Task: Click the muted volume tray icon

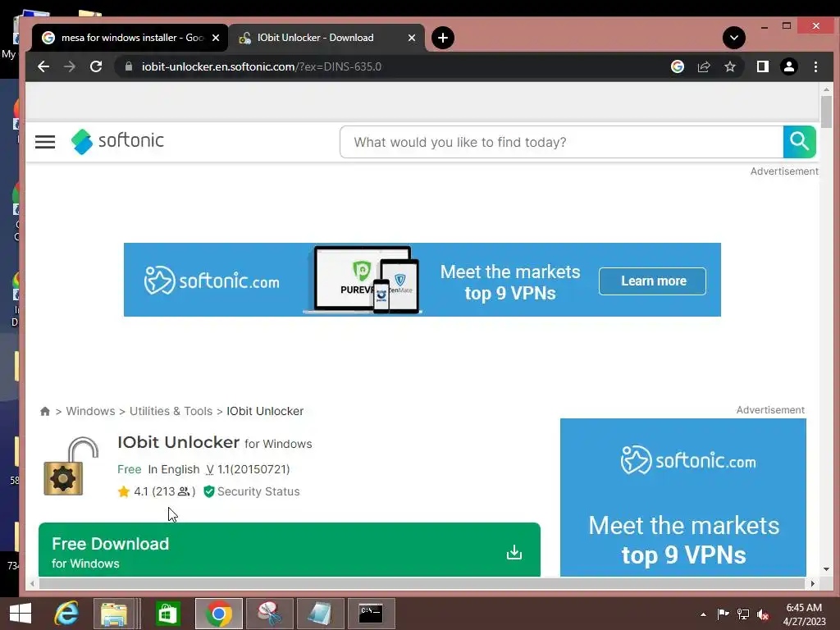Action: pos(763,614)
